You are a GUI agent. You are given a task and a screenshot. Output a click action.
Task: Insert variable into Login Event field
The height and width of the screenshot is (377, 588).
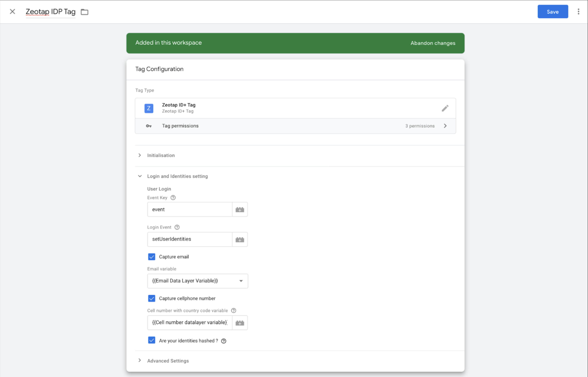coord(240,240)
